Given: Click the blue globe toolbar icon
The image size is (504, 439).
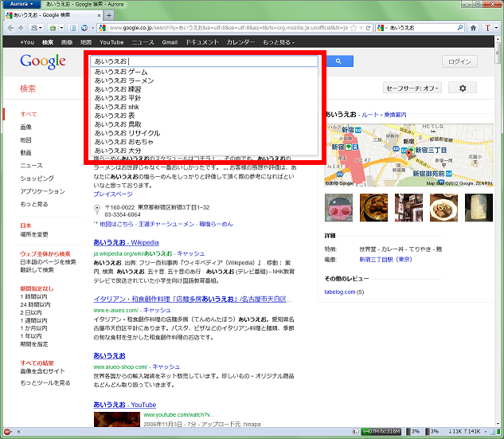Looking at the screenshot, I should [84, 28].
